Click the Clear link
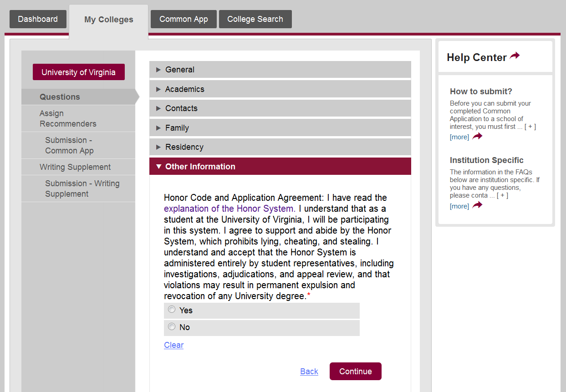Viewport: 566px width, 392px height. (174, 345)
